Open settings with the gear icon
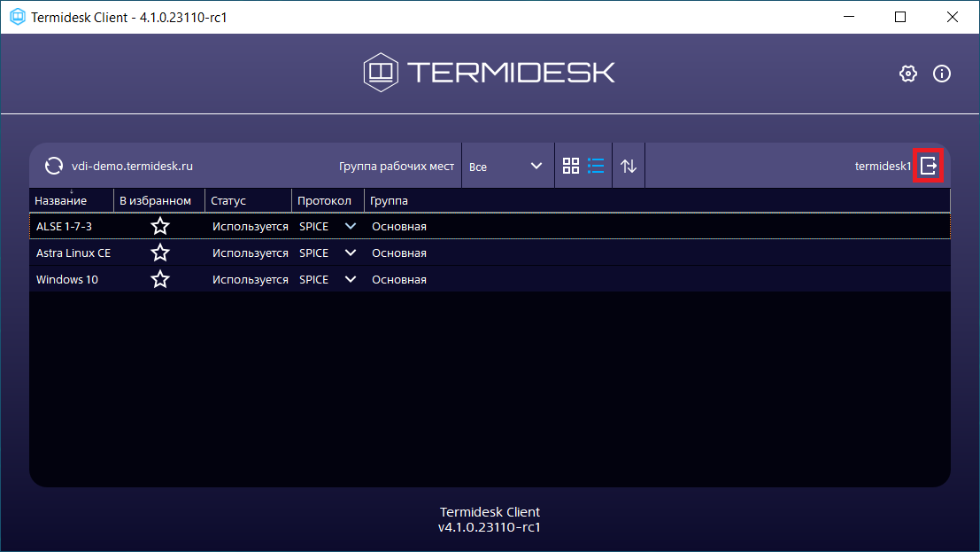The height and width of the screenshot is (552, 980). [907, 74]
